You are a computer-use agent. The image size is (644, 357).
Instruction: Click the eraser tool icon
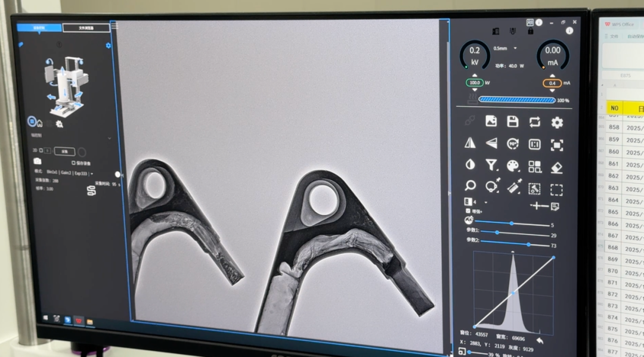click(x=556, y=167)
